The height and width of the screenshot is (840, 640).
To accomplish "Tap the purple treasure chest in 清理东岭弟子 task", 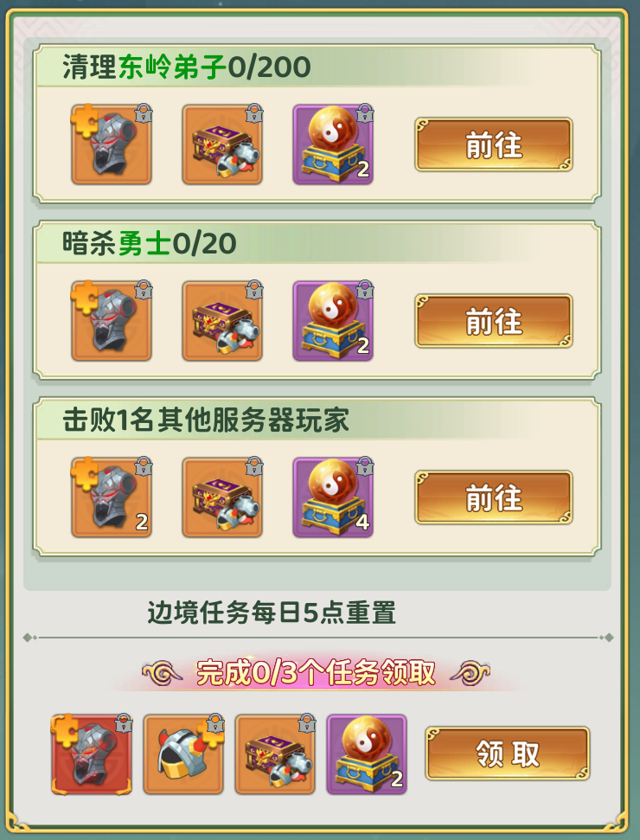I will point(222,144).
